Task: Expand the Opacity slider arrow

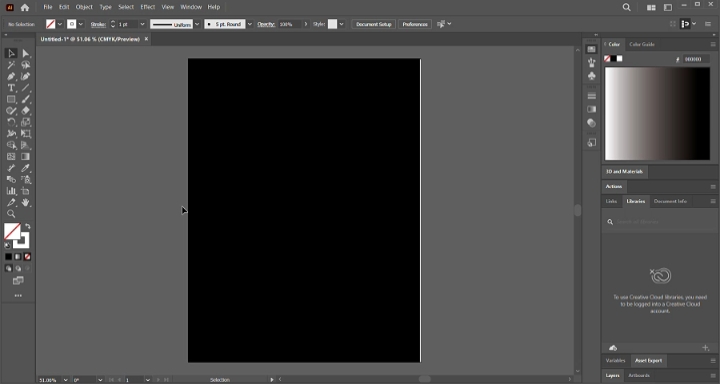Action: tap(306, 24)
